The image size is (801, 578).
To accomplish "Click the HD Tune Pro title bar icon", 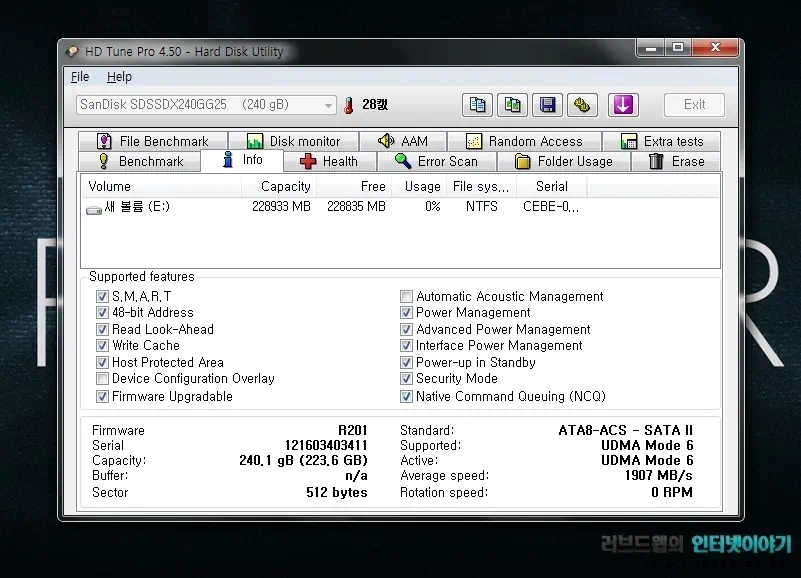I will pyautogui.click(x=73, y=50).
